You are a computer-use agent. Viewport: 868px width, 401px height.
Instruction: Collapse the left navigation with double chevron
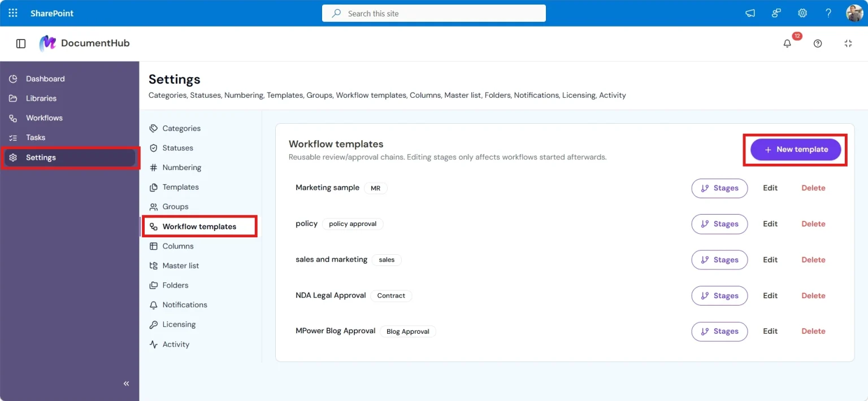click(127, 383)
